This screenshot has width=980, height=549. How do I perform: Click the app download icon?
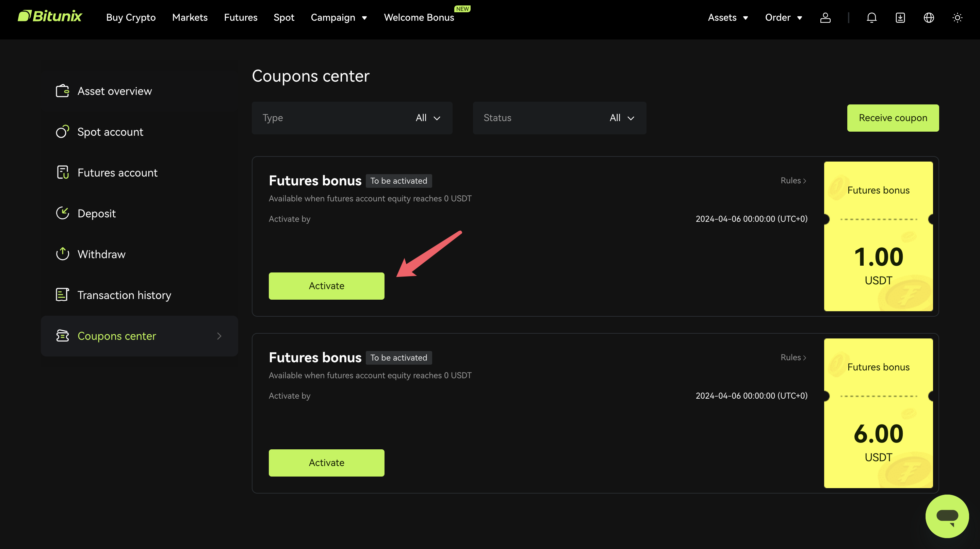(900, 17)
